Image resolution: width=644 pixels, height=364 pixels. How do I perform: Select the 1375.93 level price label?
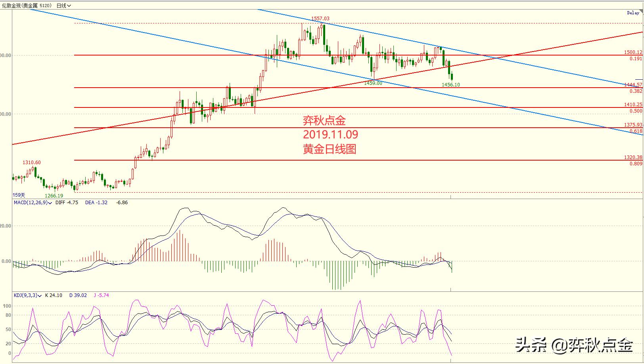(633, 125)
